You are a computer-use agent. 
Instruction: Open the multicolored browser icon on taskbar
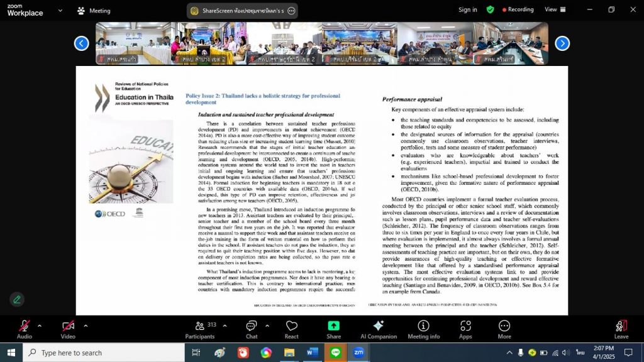pyautogui.click(x=266, y=353)
